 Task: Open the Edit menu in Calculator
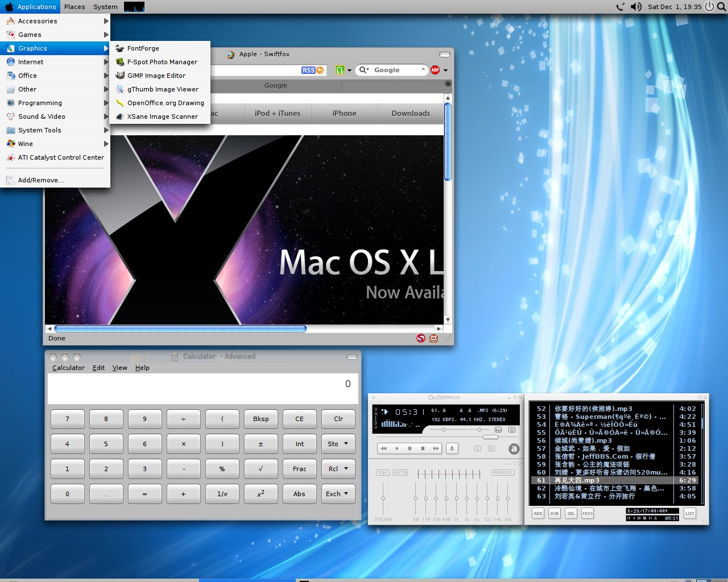[98, 368]
